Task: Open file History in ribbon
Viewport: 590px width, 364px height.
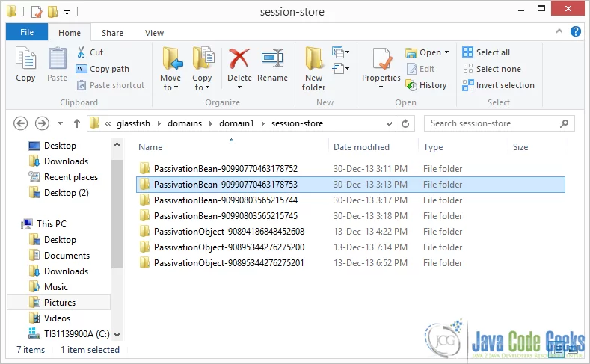Action: point(426,85)
